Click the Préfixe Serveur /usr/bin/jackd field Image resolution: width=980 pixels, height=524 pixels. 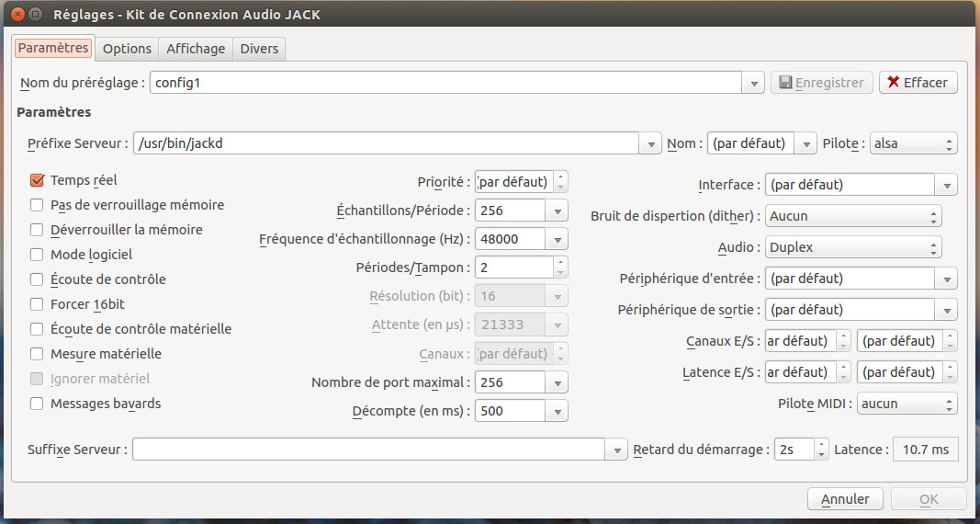386,143
